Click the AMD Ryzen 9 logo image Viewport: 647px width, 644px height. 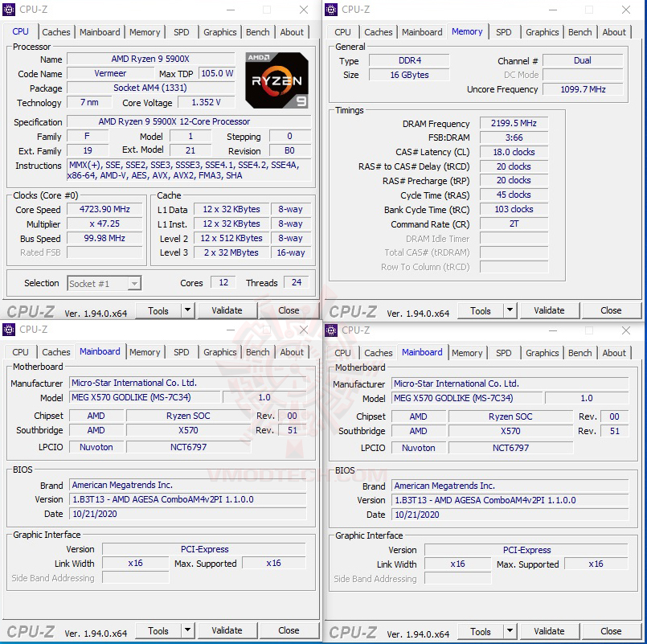point(276,80)
